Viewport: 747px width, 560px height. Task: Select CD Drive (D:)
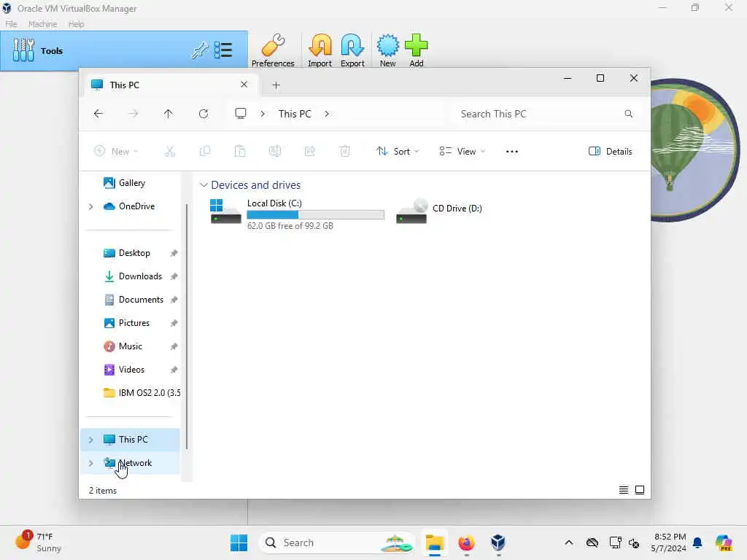tap(439, 210)
